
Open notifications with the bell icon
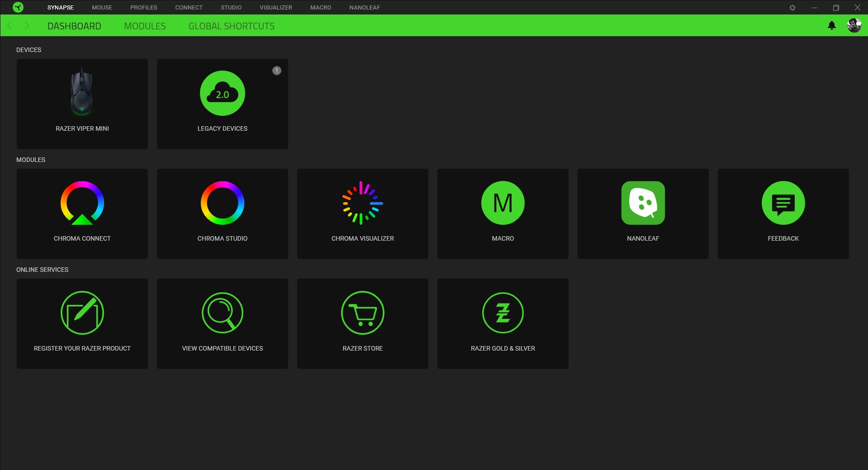[x=831, y=26]
